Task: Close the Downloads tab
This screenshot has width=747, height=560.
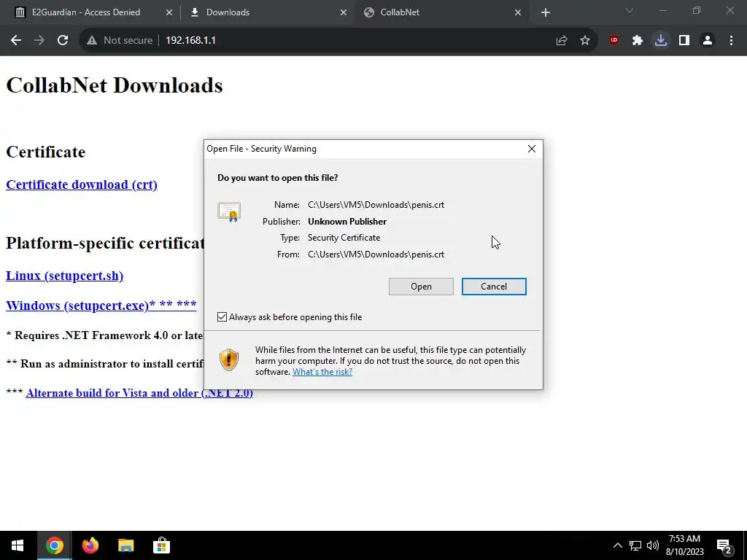Action: pyautogui.click(x=344, y=12)
